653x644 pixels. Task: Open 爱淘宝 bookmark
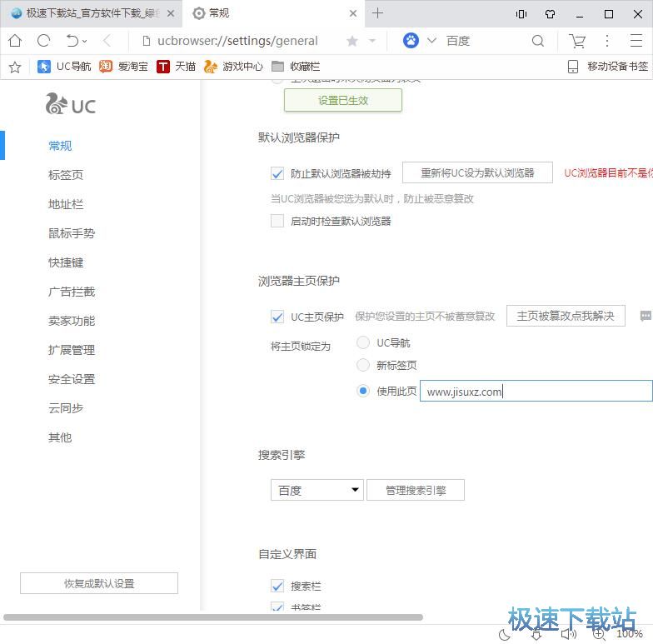coord(123,67)
